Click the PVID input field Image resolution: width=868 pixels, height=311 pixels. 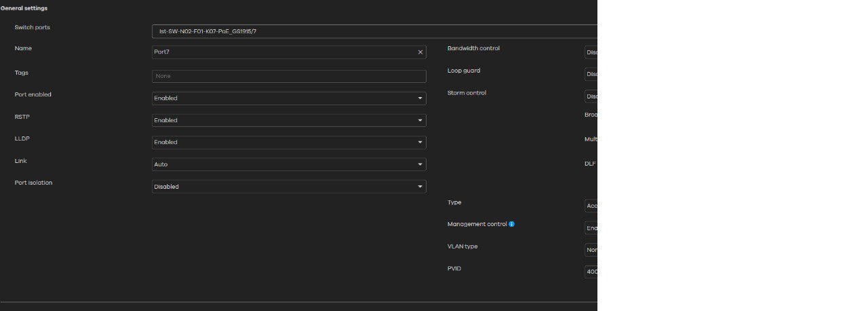pos(591,272)
